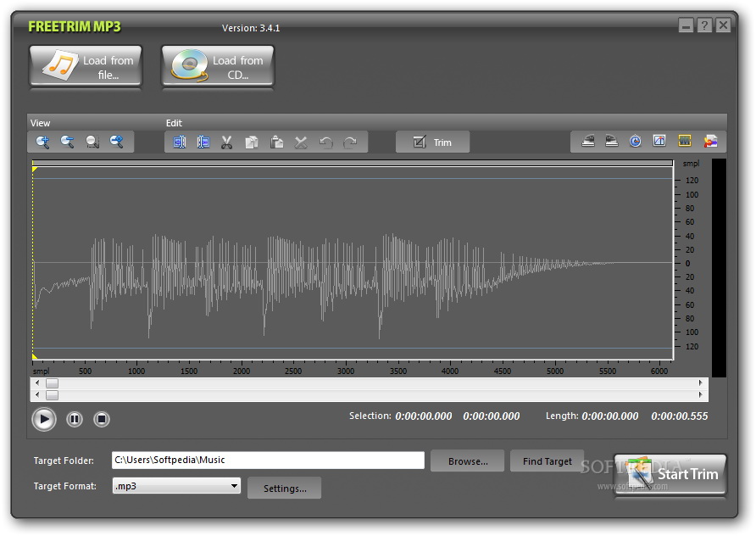Click the zoom out magnifier icon

67,142
